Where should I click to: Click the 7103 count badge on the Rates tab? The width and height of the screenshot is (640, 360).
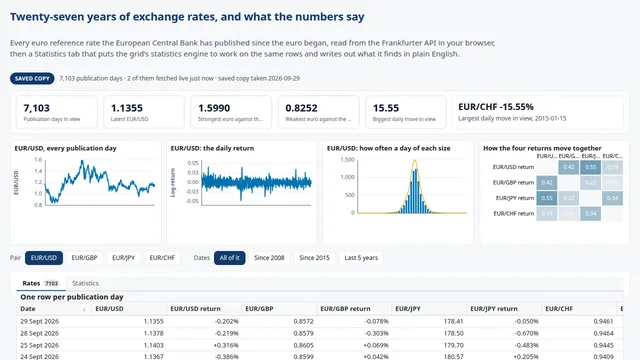click(x=51, y=283)
